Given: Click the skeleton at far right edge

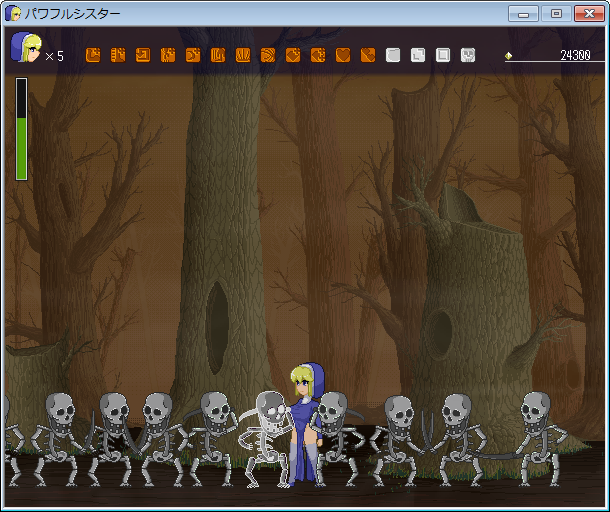Looking at the screenshot, I should click(538, 435).
